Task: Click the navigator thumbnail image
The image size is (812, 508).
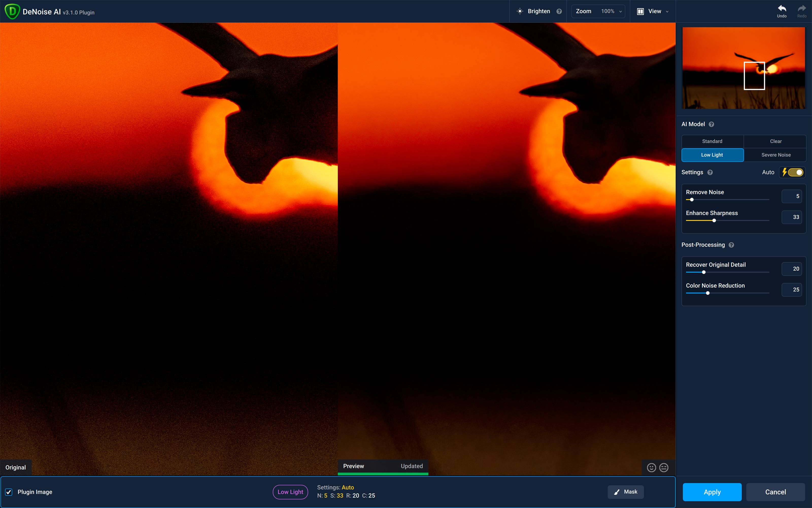Action: tap(743, 68)
